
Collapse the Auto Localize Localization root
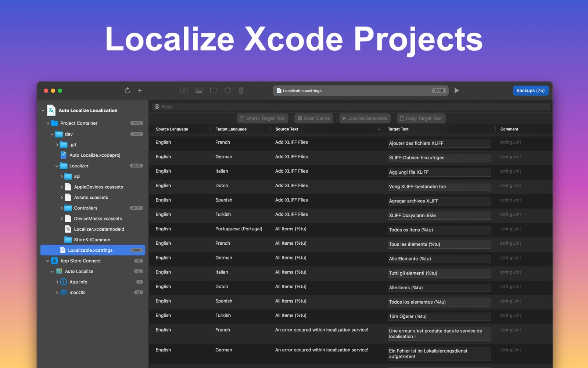click(43, 110)
